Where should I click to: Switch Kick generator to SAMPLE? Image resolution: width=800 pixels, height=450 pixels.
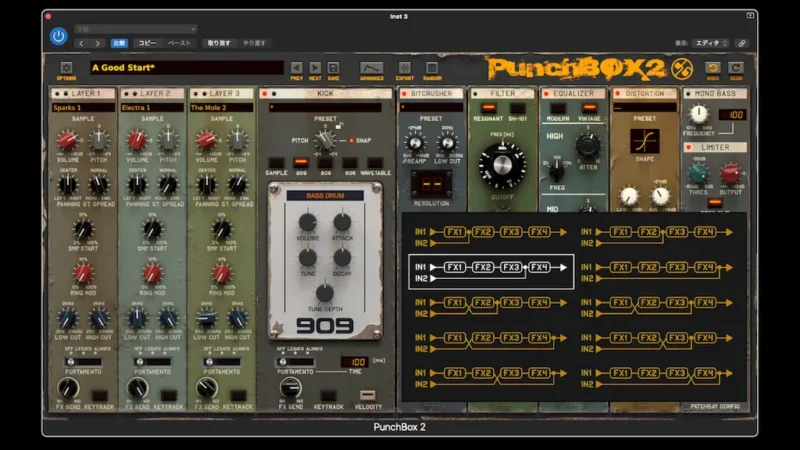pos(276,163)
